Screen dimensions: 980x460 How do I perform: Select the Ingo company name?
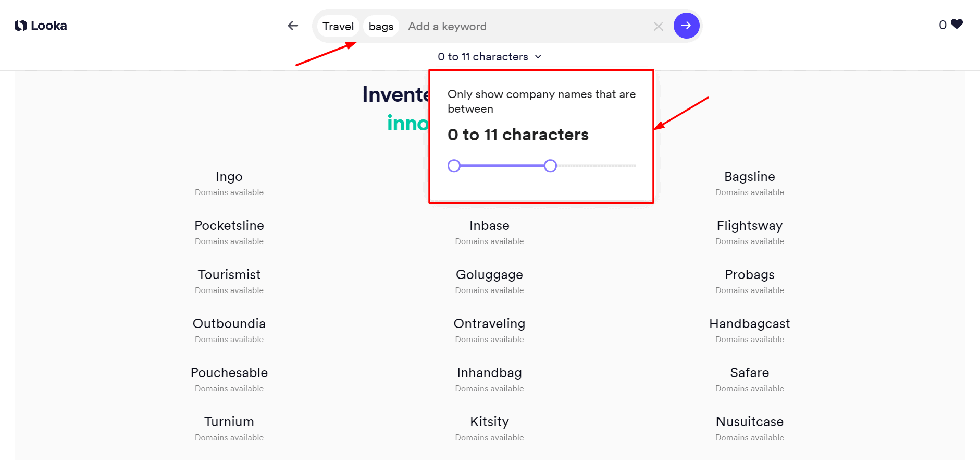click(229, 177)
